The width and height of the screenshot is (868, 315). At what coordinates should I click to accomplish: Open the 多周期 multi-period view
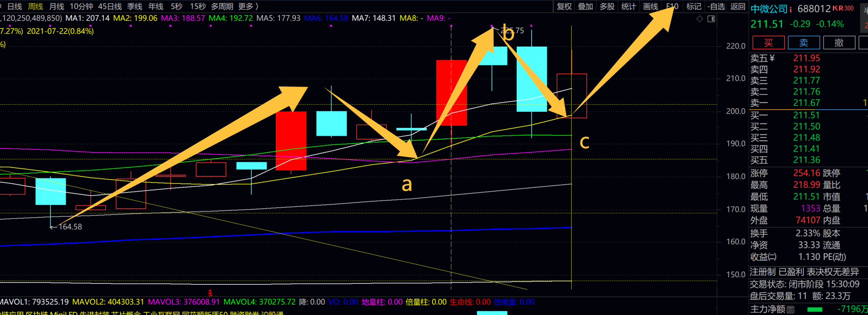tap(222, 7)
